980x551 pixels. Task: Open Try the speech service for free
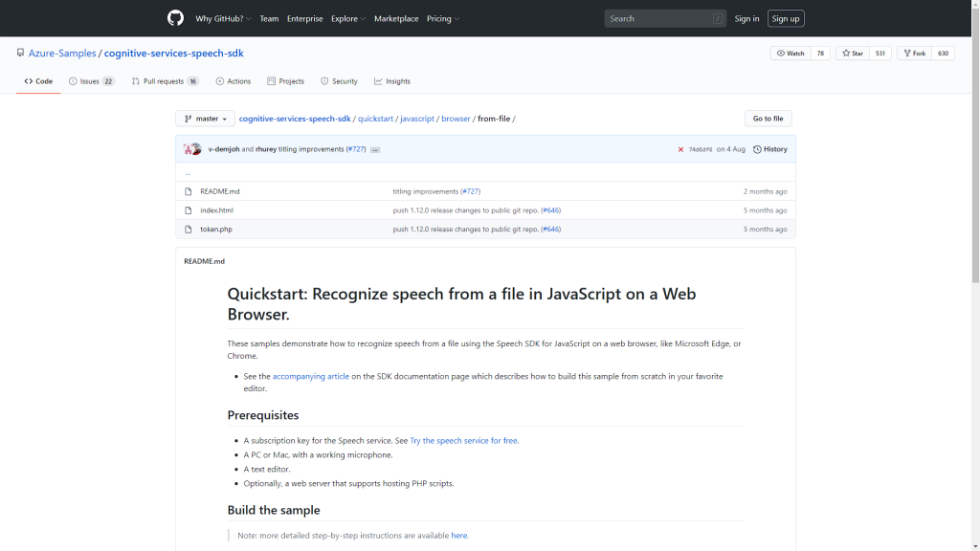tap(464, 440)
